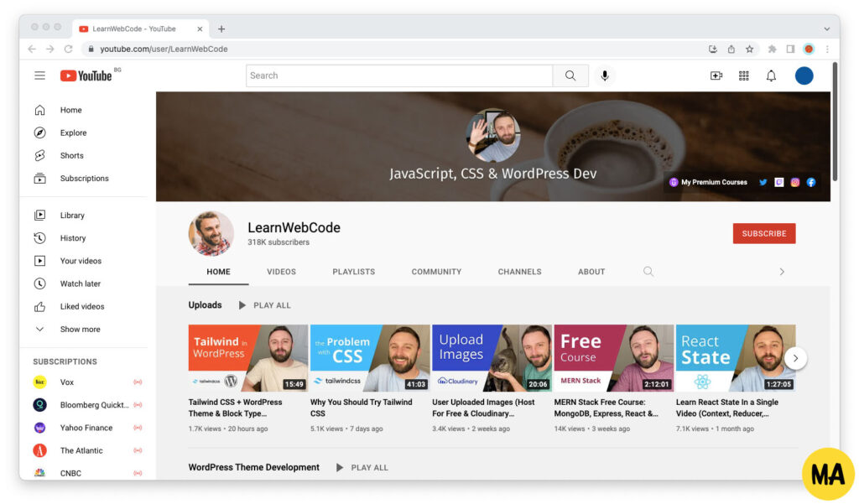
Task: Open browser extensions puzzle icon
Action: click(x=772, y=49)
